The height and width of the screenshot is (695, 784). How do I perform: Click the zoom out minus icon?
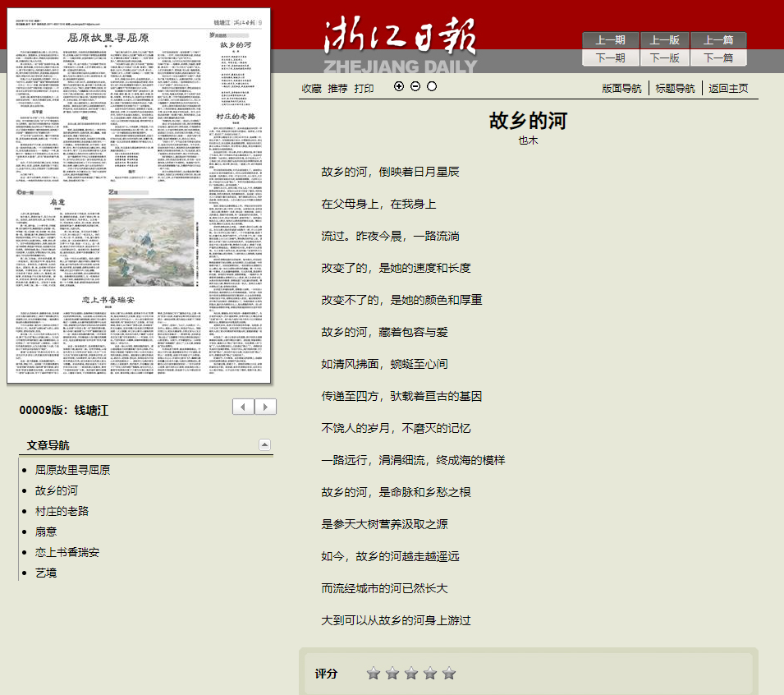coord(415,86)
